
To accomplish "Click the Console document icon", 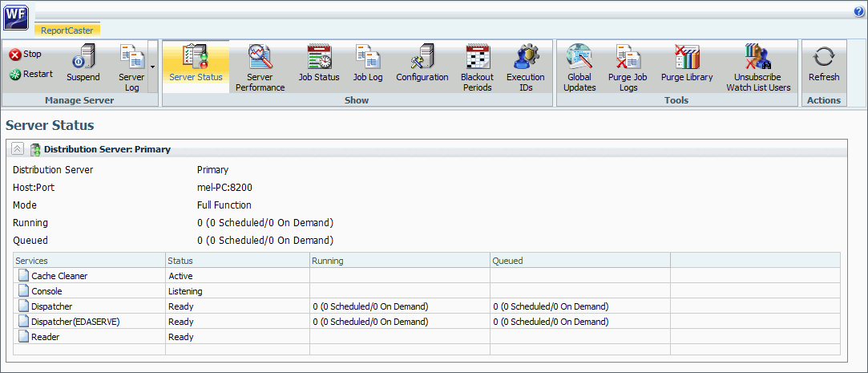I will point(22,291).
